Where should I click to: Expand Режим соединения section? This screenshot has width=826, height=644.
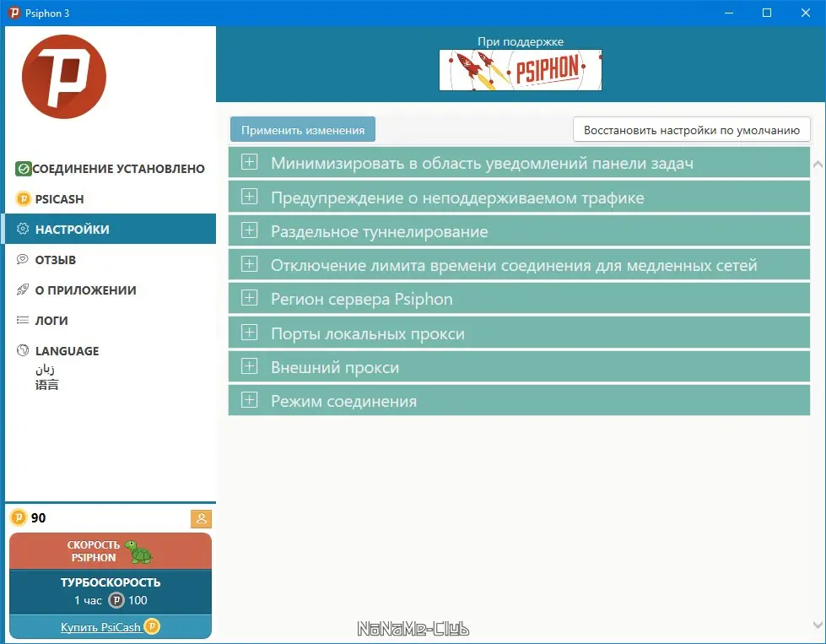(x=519, y=401)
